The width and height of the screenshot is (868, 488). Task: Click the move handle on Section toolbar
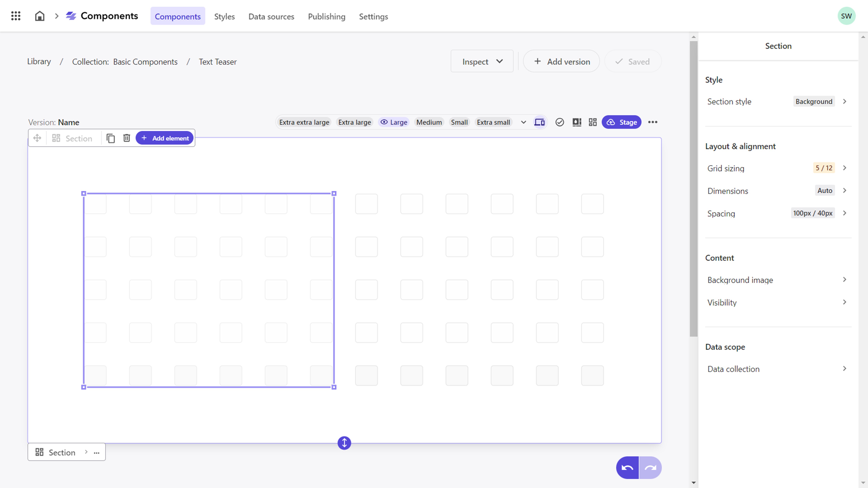(37, 138)
